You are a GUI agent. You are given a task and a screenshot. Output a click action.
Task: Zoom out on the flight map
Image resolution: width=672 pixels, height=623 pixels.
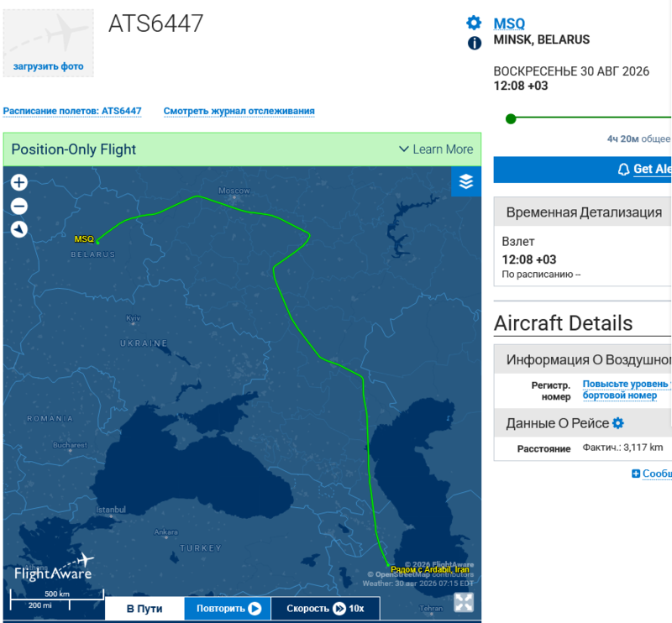coord(18,206)
